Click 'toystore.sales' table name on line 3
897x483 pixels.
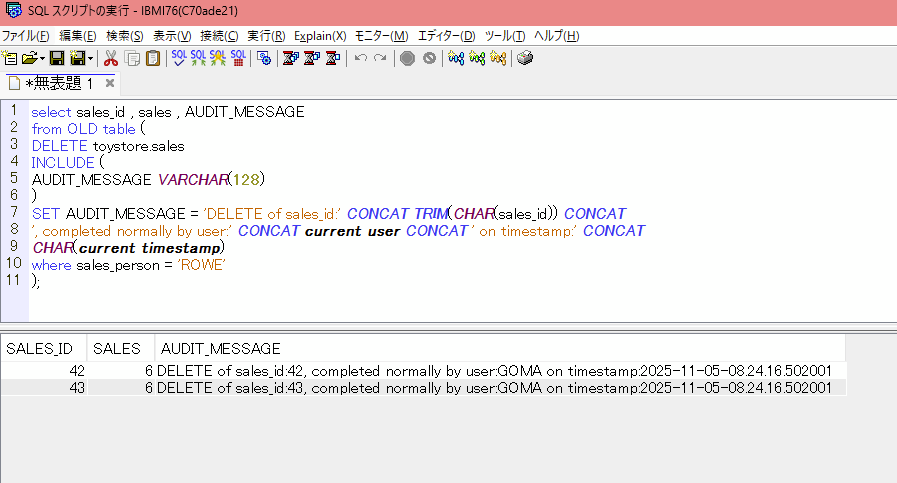tap(139, 146)
